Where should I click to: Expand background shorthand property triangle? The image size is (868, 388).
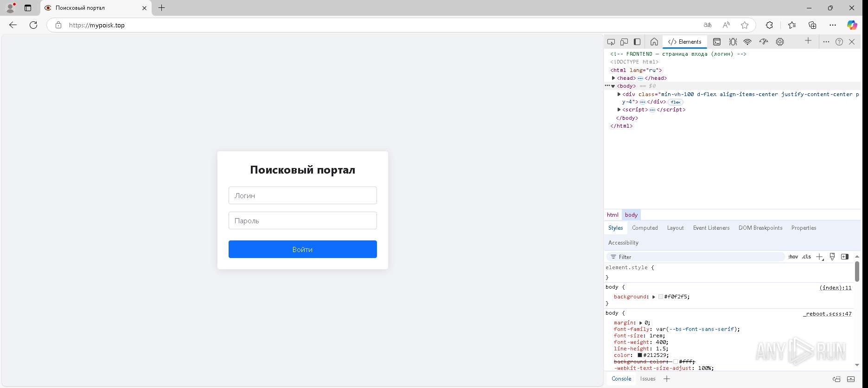654,297
